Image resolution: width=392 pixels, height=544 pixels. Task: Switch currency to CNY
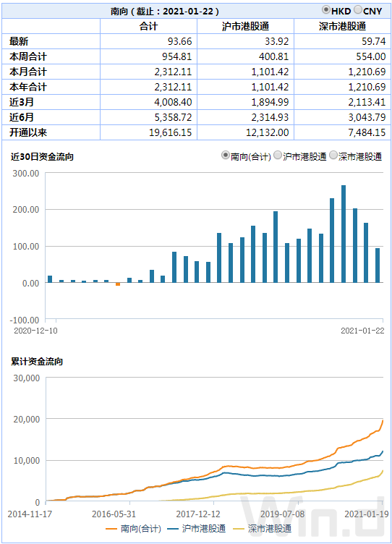pos(358,10)
